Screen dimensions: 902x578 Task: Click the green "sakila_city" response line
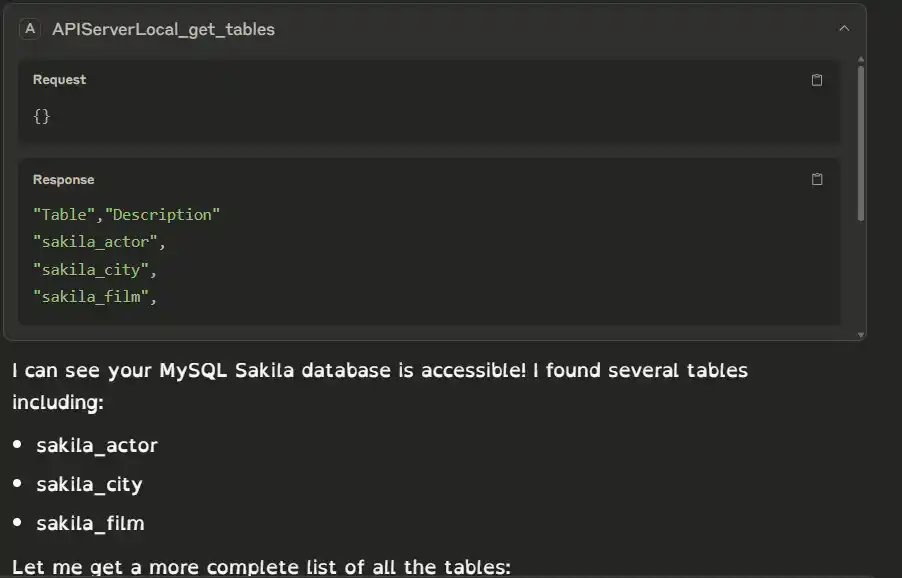(95, 269)
